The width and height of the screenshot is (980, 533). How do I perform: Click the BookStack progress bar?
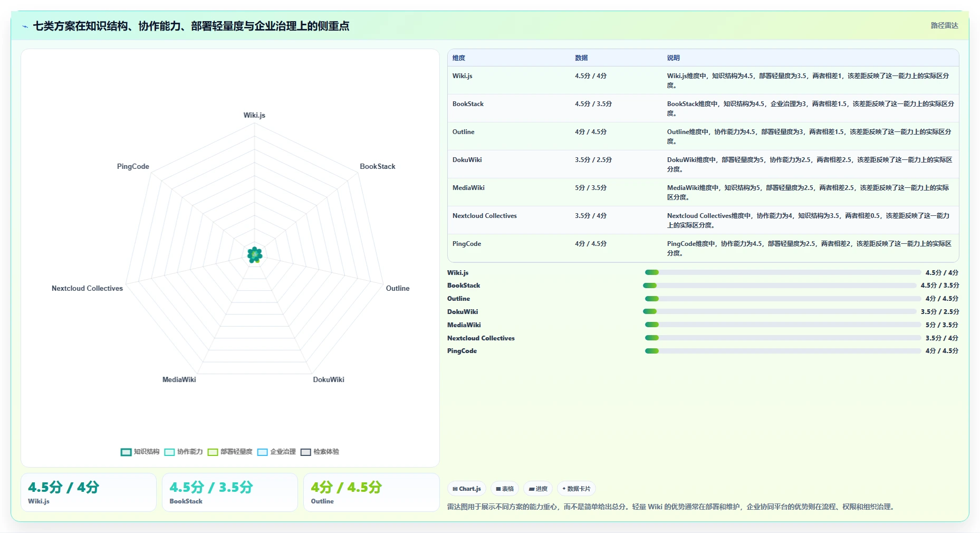780,285
